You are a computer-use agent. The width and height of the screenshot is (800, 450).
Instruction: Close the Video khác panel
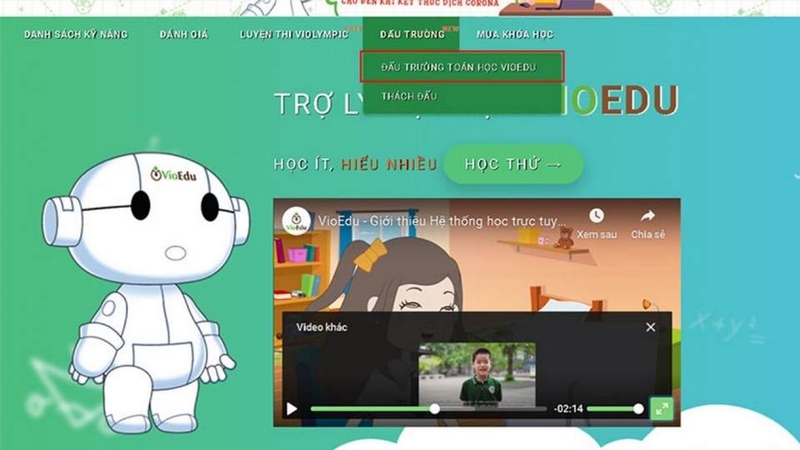click(x=651, y=327)
